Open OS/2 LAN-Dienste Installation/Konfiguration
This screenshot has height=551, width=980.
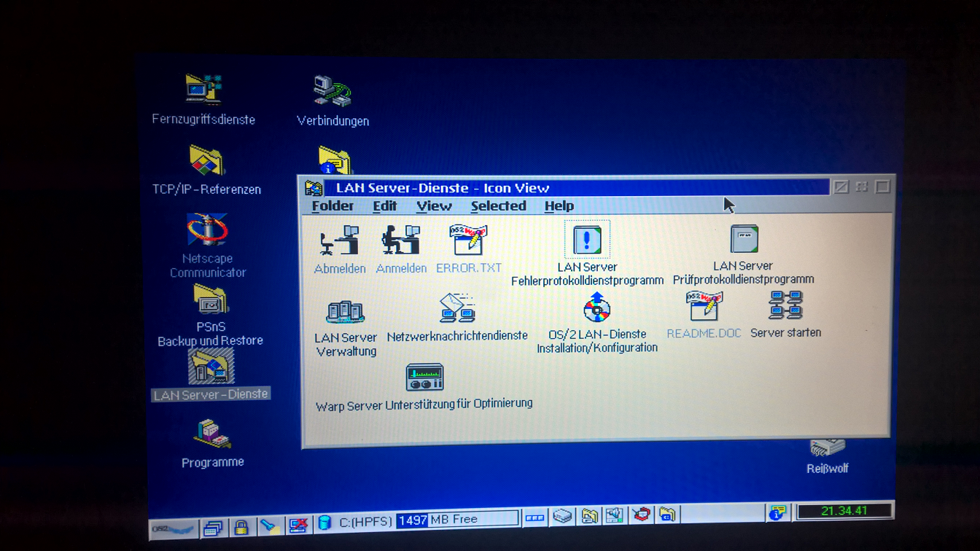[x=596, y=308]
